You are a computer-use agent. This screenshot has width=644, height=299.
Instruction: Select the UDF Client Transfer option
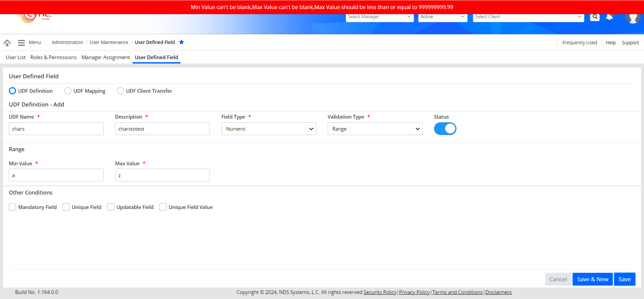point(120,91)
